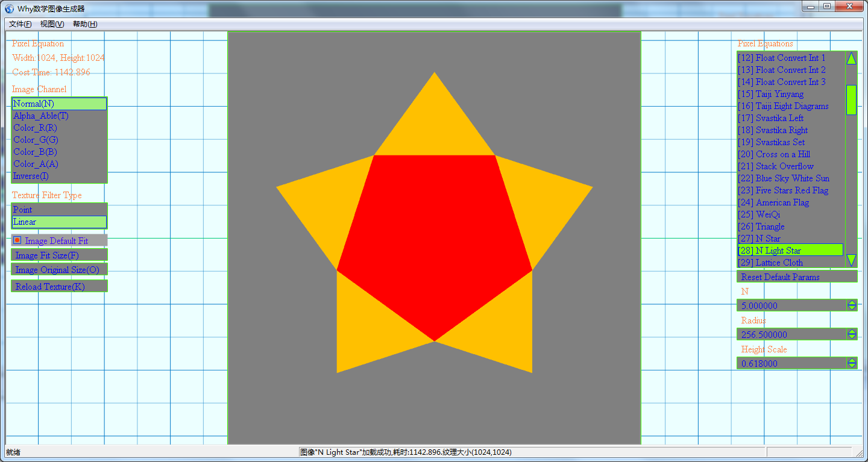Select [15] Taiji Yinyang equation
Viewport: 868px width, 462px height.
click(790, 94)
